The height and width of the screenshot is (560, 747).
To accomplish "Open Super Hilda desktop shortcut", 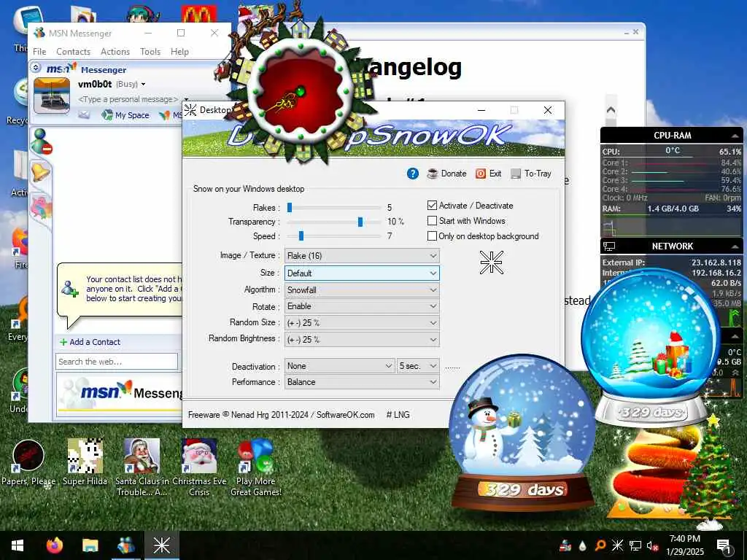I will pyautogui.click(x=85, y=463).
